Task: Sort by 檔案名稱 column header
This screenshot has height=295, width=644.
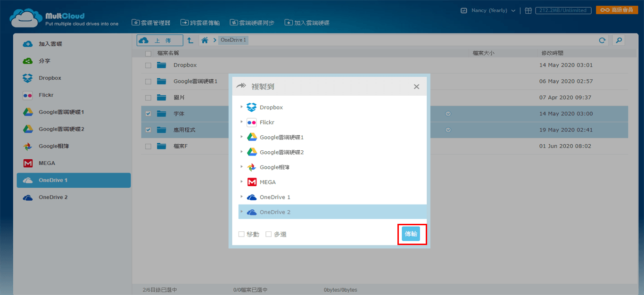Action: point(168,54)
